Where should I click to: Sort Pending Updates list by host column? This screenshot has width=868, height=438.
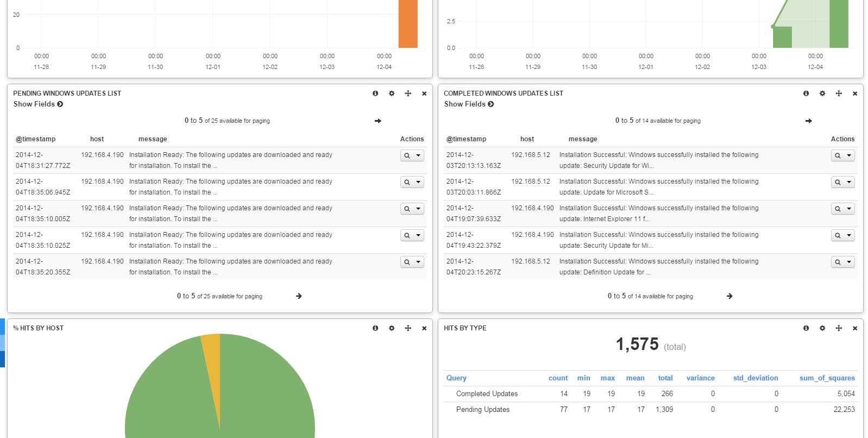coord(97,139)
